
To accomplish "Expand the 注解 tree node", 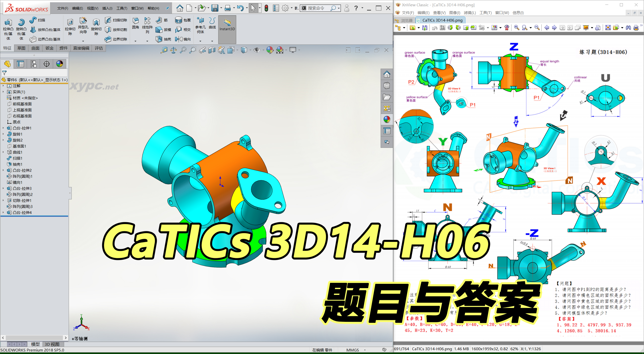I will 3,86.
